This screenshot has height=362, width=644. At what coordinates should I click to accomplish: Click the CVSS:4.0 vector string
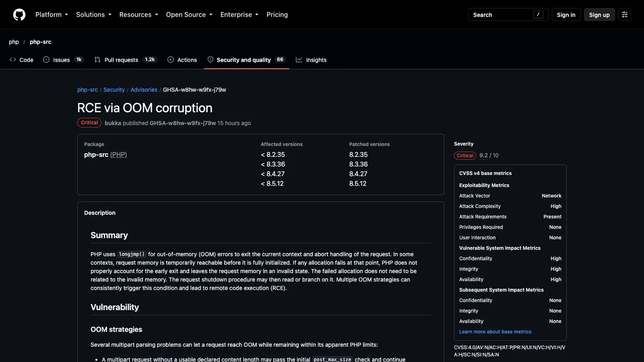point(510,351)
